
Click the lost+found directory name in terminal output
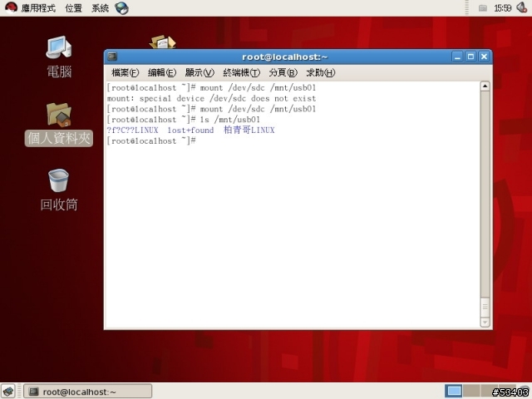pos(190,131)
